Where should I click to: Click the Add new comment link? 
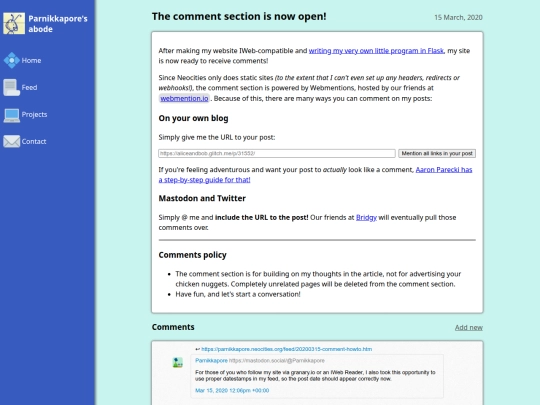469,328
